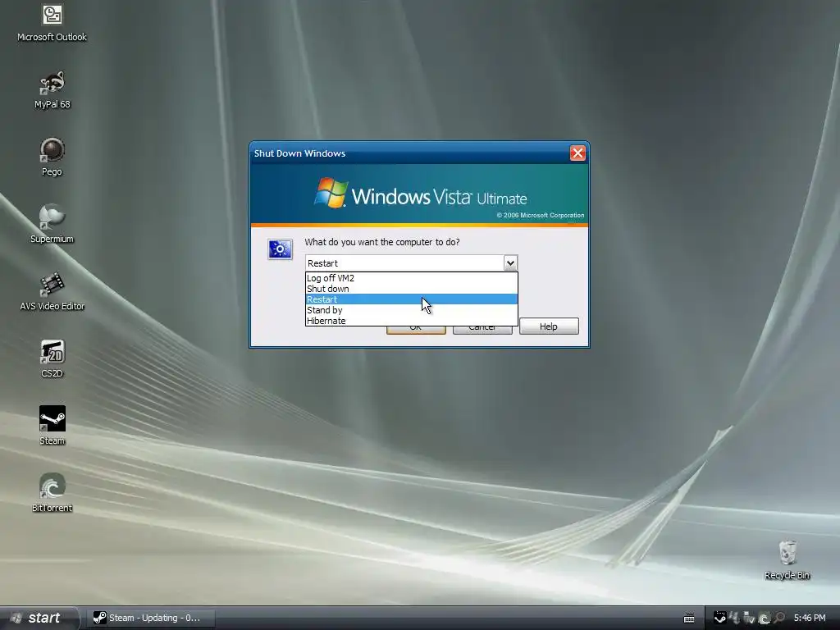Click the network connection tray icon
The image size is (840, 630).
point(734,618)
